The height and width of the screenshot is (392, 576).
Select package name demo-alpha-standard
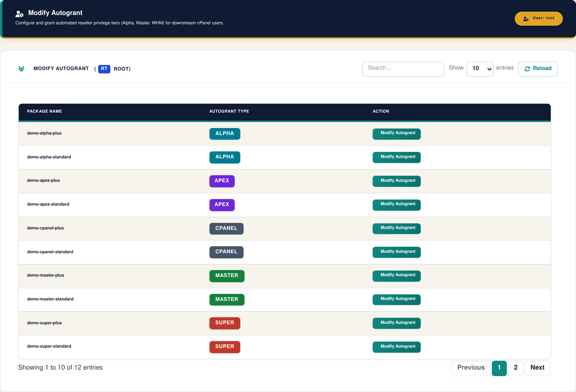click(x=49, y=157)
